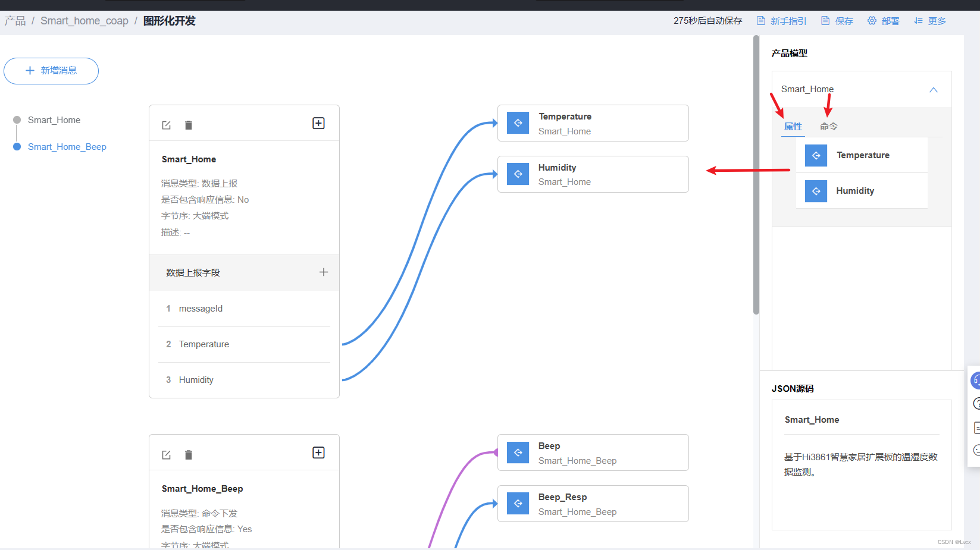The height and width of the screenshot is (550, 980).
Task: Click the Beep command node icon on the canvas
Action: point(518,452)
